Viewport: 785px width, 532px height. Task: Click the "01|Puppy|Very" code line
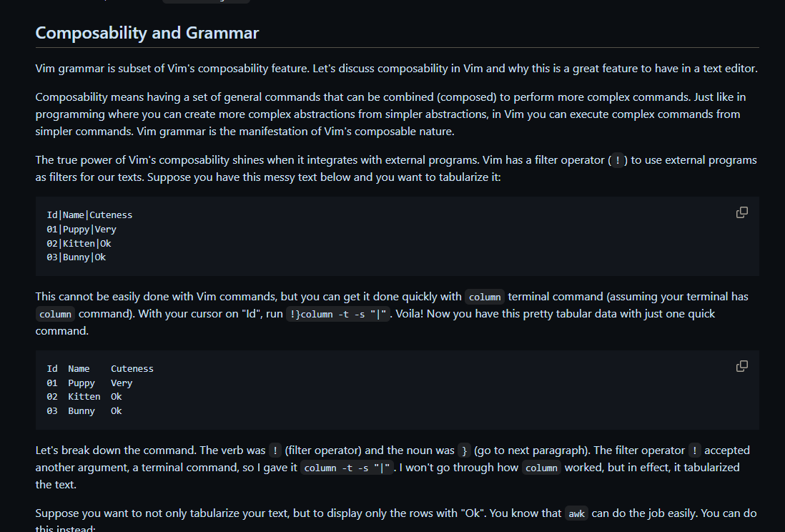tap(81, 230)
